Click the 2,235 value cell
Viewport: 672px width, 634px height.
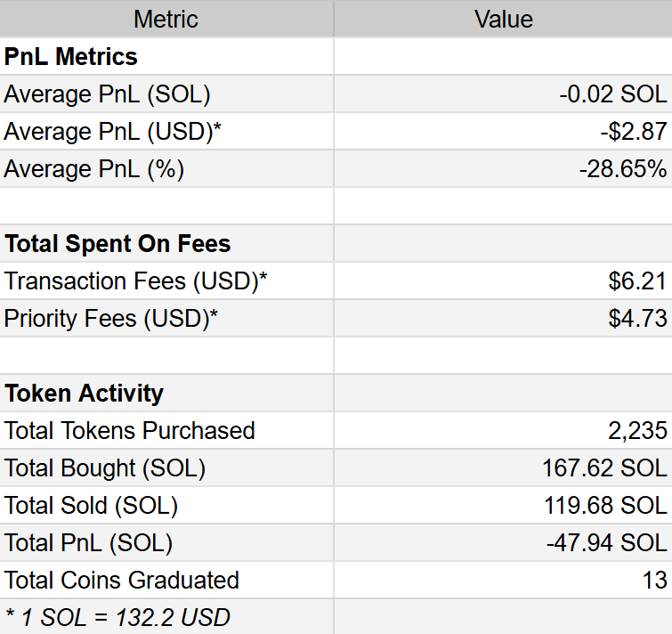pos(503,430)
